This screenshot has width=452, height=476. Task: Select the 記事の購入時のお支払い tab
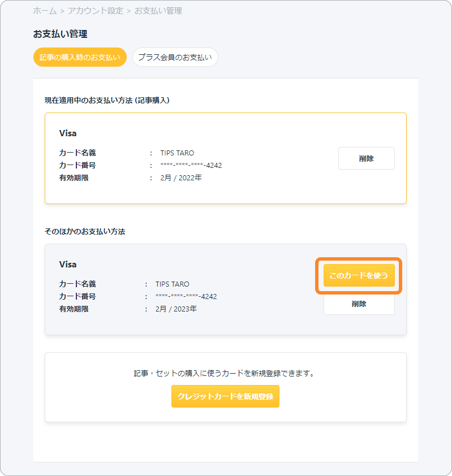[x=80, y=57]
